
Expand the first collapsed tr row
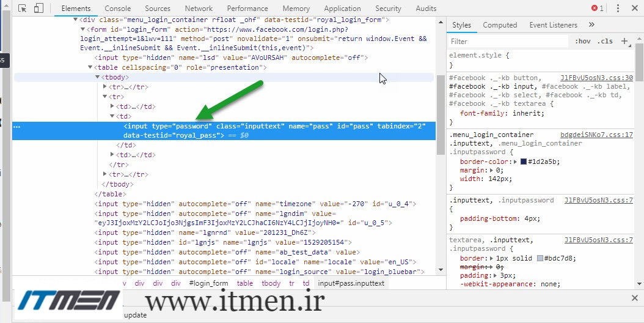(x=105, y=86)
